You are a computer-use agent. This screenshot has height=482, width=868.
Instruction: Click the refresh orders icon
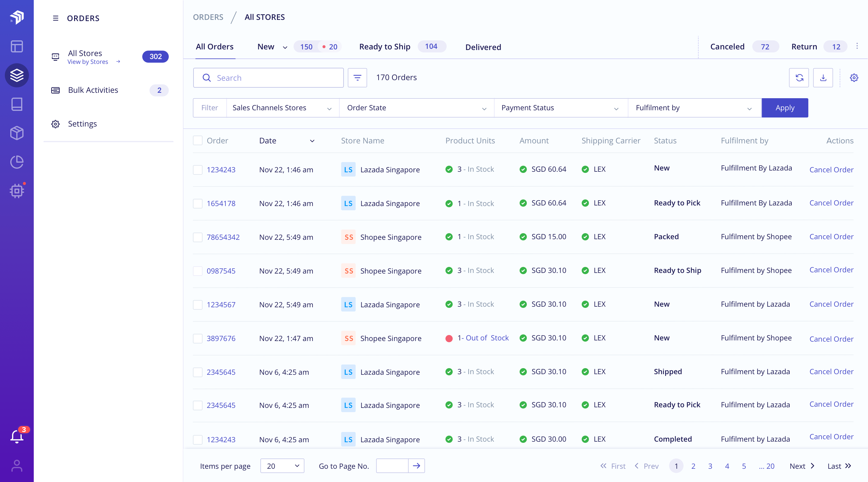tap(799, 78)
